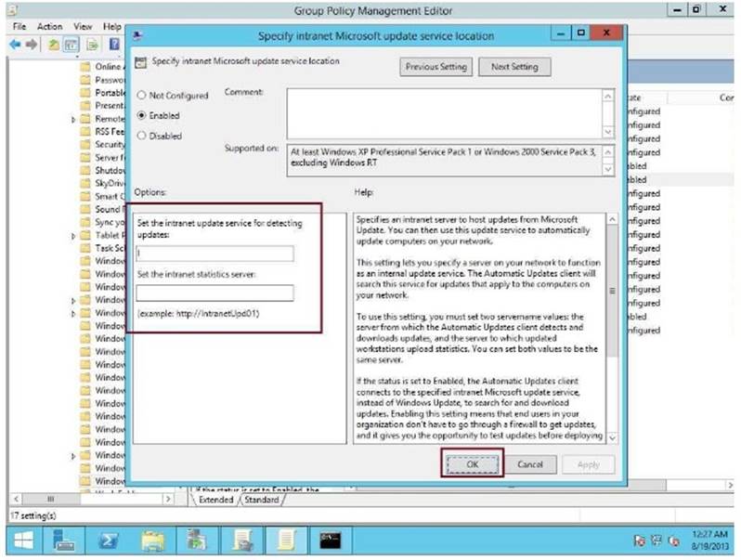Viewport: 741px width, 560px height.
Task: Click the Up One Level folder icon
Action: tap(55, 44)
